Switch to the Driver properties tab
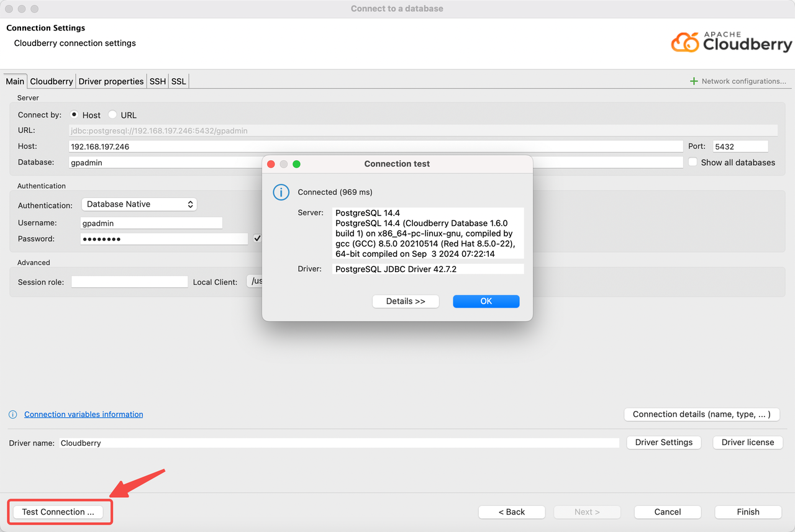Screen dimensions: 795x532 coord(111,81)
